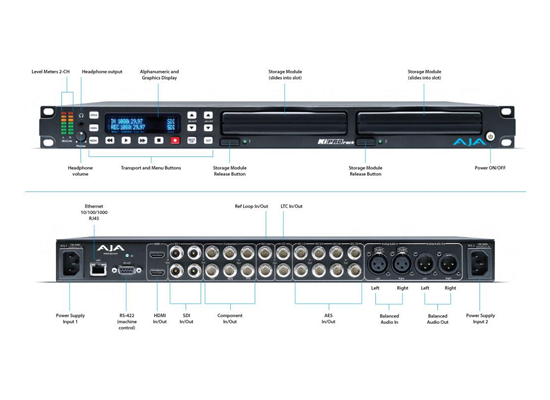Click the 'Power Supply Input 2' label
Screen dimensions: 550x400
[x=480, y=319]
